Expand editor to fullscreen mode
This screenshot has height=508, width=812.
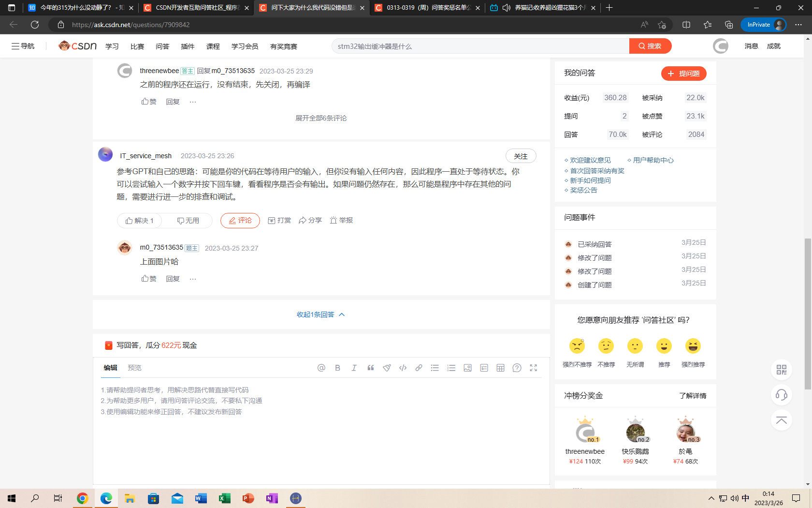(534, 368)
